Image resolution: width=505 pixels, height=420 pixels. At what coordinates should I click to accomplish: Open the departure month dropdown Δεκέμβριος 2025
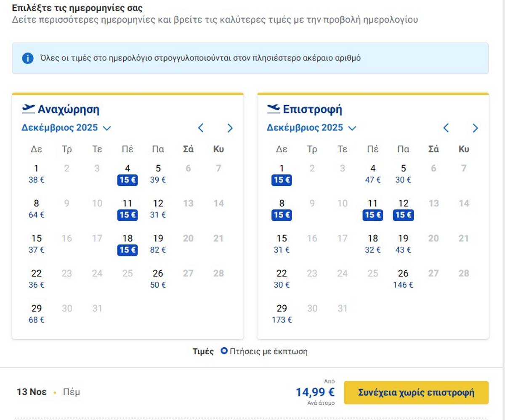66,128
